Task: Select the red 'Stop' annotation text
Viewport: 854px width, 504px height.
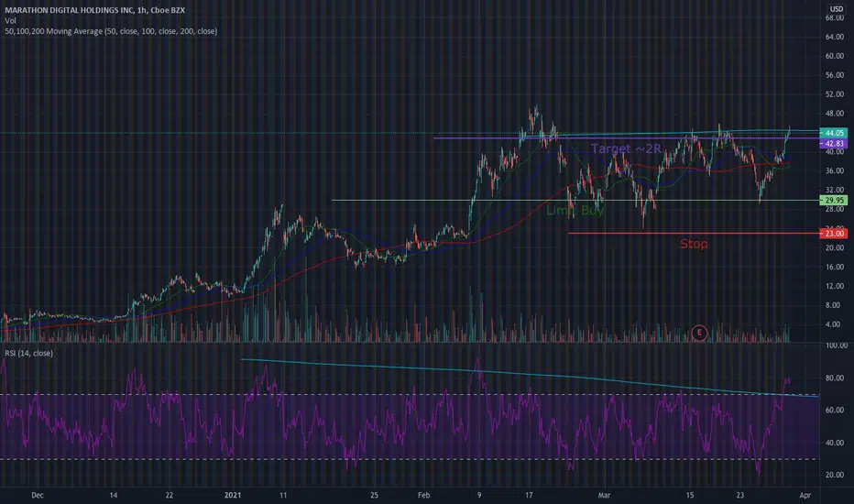Action: click(x=694, y=244)
